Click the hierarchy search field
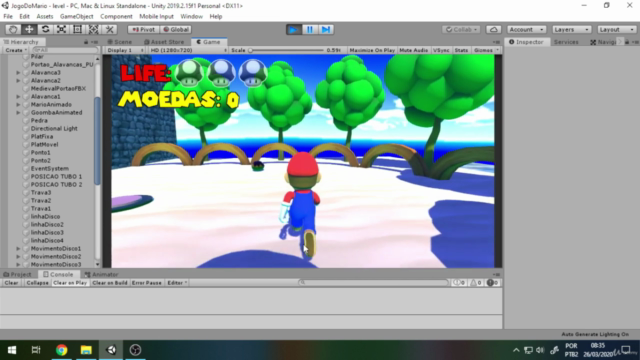Screen dimensions: 640x360 pyautogui.click(x=64, y=50)
